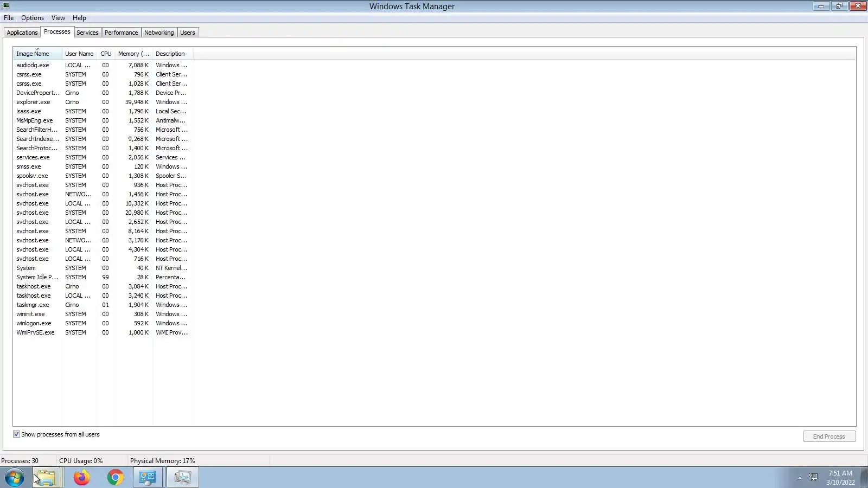Select svchost.exe using 10,332 K
868x488 pixels.
pyautogui.click(x=103, y=203)
